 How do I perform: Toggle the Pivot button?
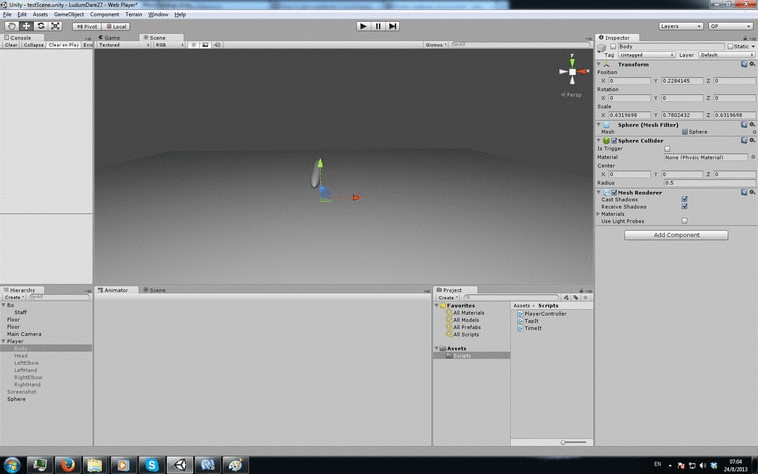pyautogui.click(x=87, y=27)
